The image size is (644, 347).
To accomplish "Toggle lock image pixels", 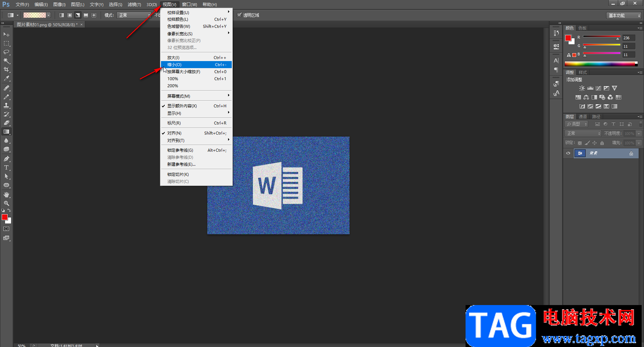I will [587, 143].
